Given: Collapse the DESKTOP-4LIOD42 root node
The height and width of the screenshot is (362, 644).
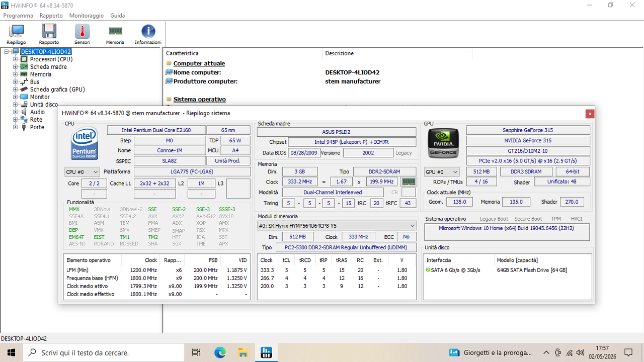Looking at the screenshot, I should click(x=7, y=51).
